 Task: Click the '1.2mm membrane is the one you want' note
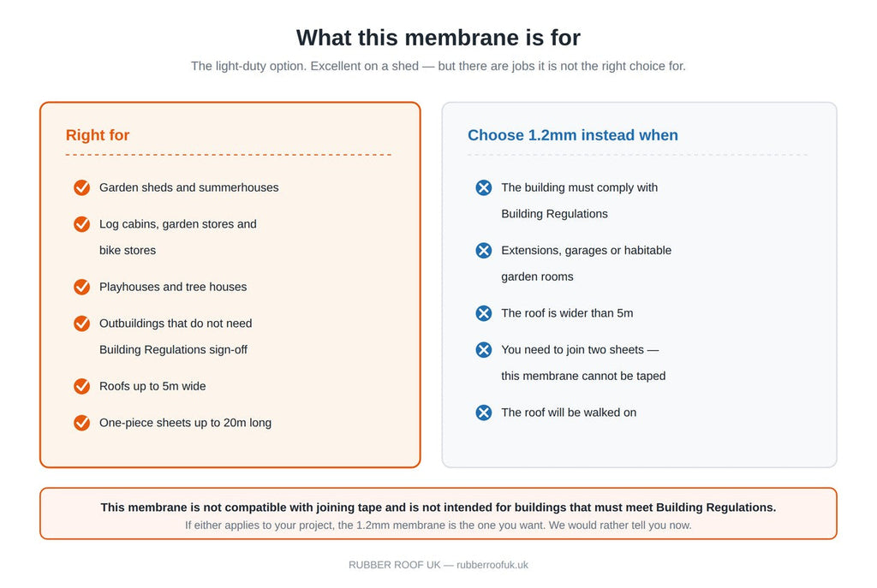point(438,526)
